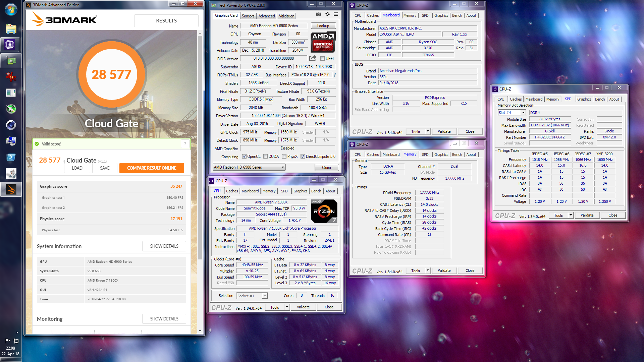Open Windows Explorer from the taskbar
This screenshot has height=362, width=644.
[11, 28]
